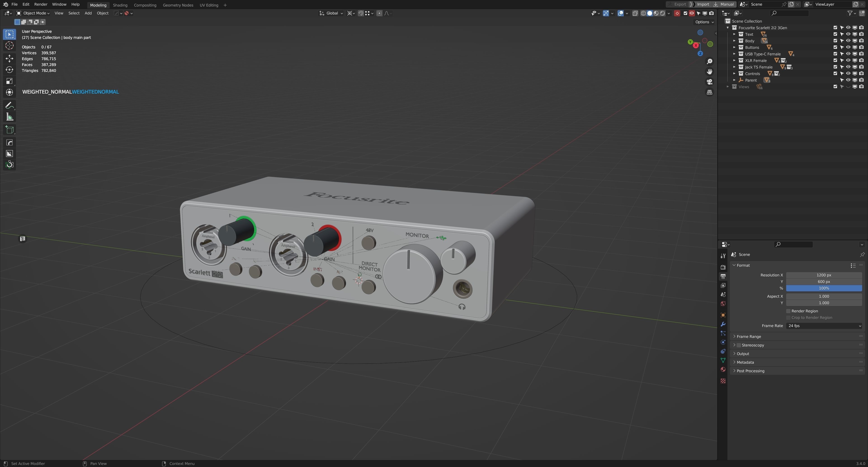This screenshot has height=467, width=868.
Task: Open the Object Constraints properties tab
Action: pyautogui.click(x=723, y=352)
